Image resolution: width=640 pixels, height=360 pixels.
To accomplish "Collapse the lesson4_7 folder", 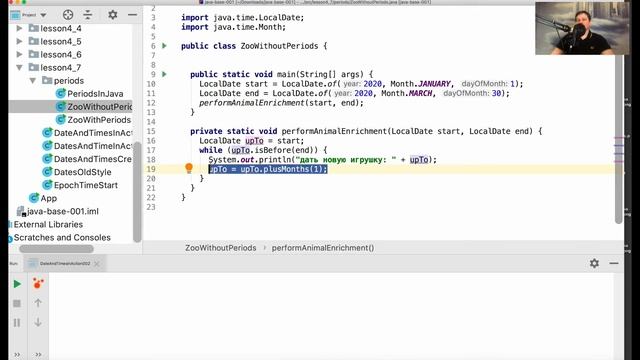I will [19, 68].
